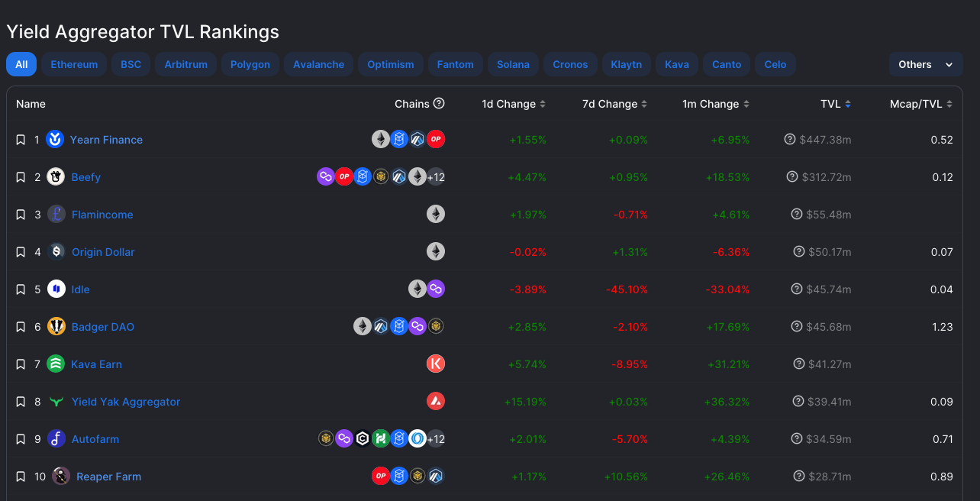
Task: Click the Polygon chain icon in Idle row
Action: click(436, 289)
